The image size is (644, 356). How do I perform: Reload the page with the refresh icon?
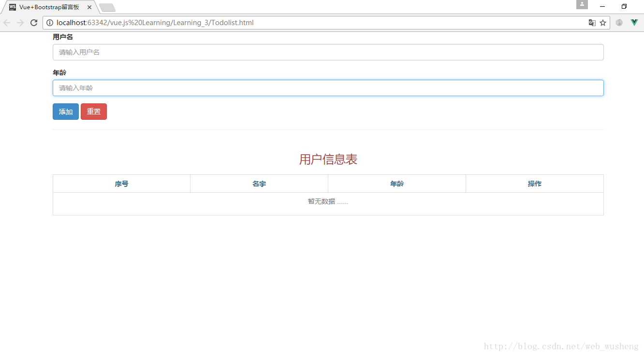pos(34,23)
